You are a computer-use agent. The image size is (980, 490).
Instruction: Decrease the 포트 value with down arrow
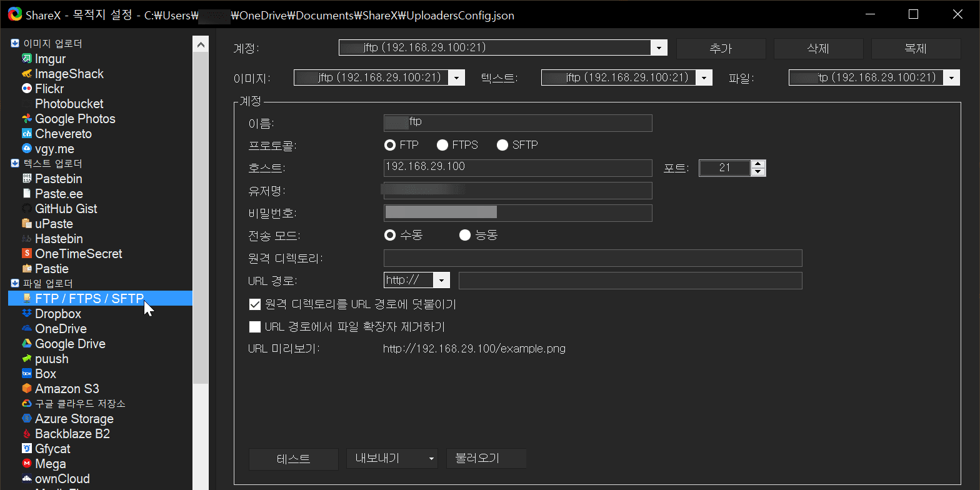tap(757, 171)
